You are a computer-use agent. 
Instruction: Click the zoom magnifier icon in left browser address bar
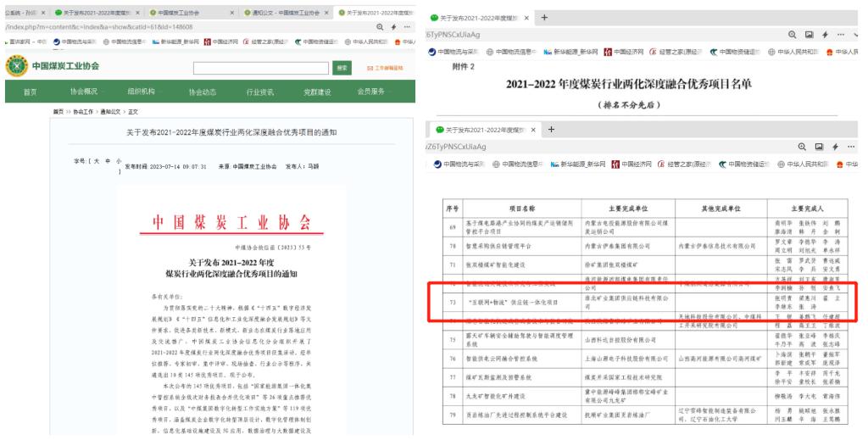[381, 27]
